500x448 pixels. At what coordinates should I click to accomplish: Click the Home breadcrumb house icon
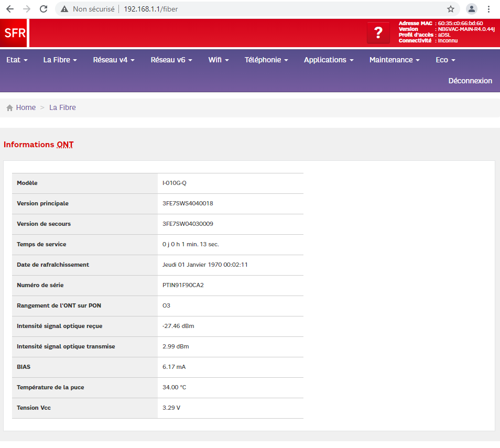(9, 108)
